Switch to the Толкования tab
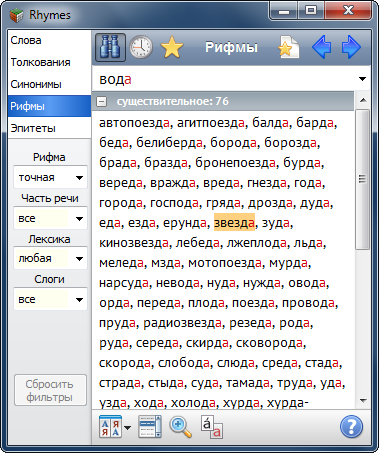The image size is (379, 453). pyautogui.click(x=49, y=62)
